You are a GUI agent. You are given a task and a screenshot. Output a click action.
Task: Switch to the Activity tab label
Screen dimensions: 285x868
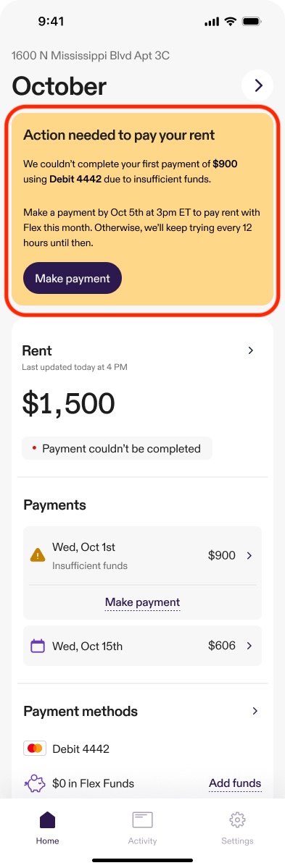click(x=142, y=841)
